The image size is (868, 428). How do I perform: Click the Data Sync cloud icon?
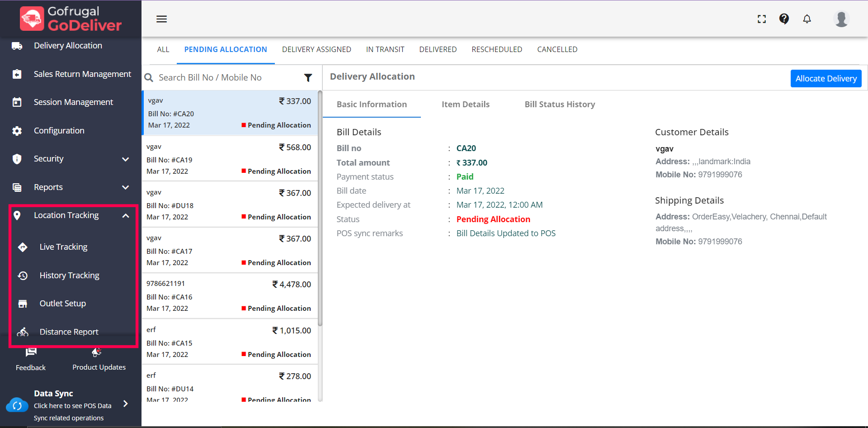(x=17, y=405)
